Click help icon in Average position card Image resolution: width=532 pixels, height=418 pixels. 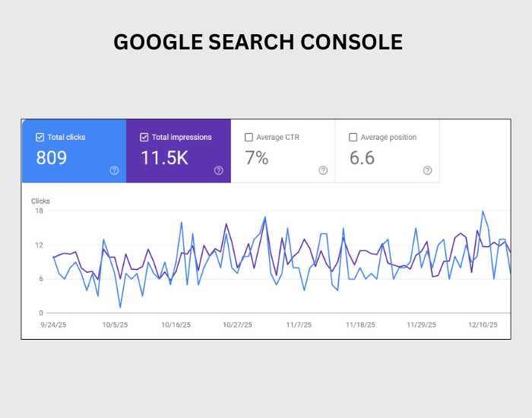pyautogui.click(x=427, y=170)
